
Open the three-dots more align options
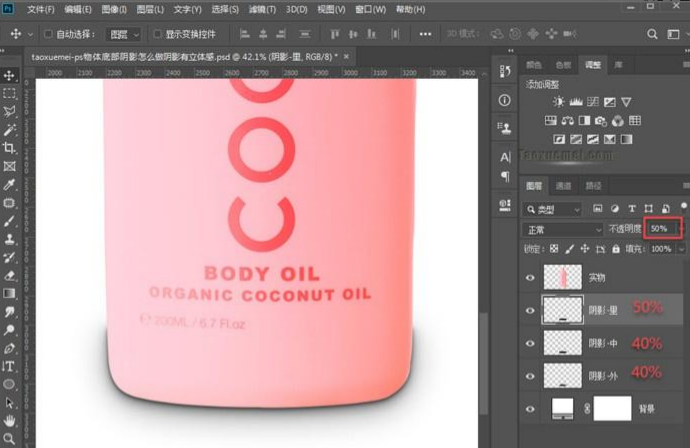pyautogui.click(x=425, y=34)
